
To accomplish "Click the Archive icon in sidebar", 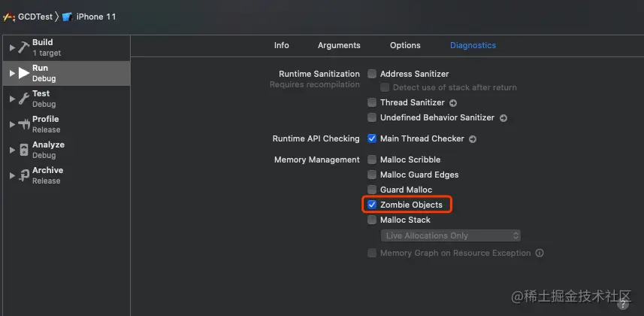I will pyautogui.click(x=23, y=175).
